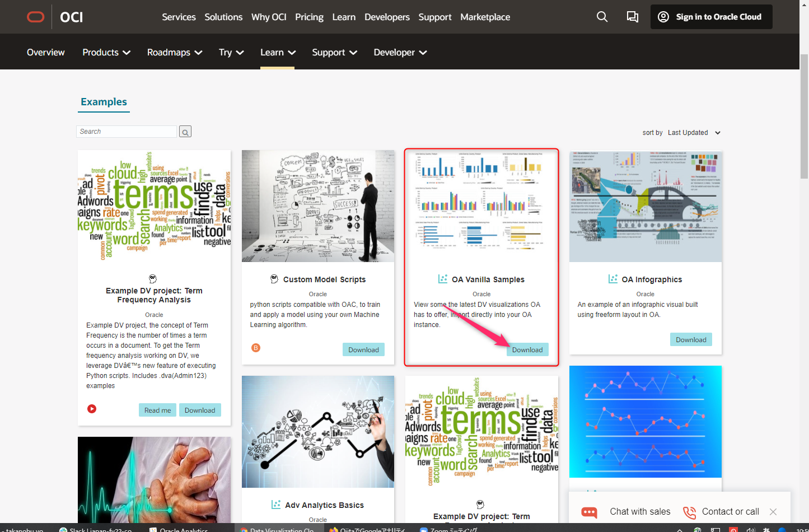Open Developers in the top menu
Image resolution: width=809 pixels, height=532 pixels.
[387, 17]
